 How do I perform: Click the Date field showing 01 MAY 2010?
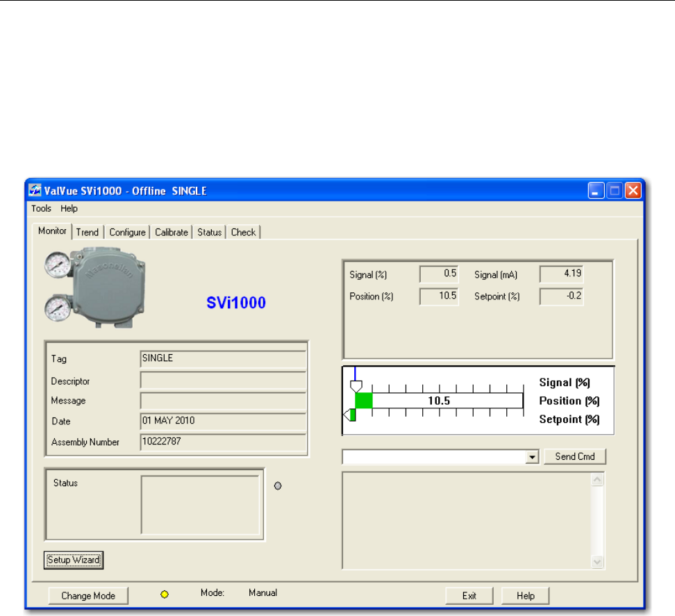click(223, 421)
